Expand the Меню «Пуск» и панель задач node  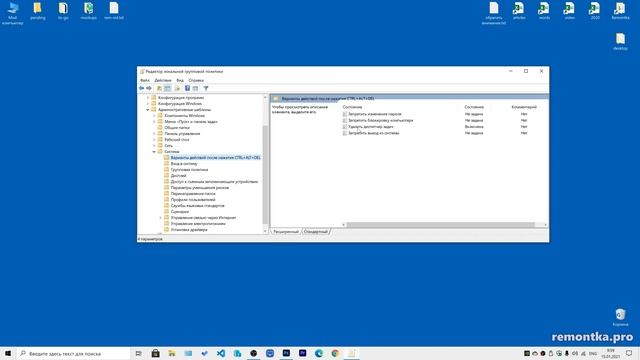(x=154, y=122)
